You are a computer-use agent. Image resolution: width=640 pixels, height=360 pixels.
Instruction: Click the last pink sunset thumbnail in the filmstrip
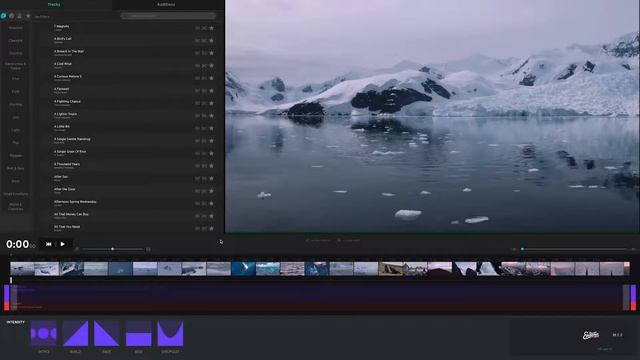pyautogui.click(x=612, y=269)
